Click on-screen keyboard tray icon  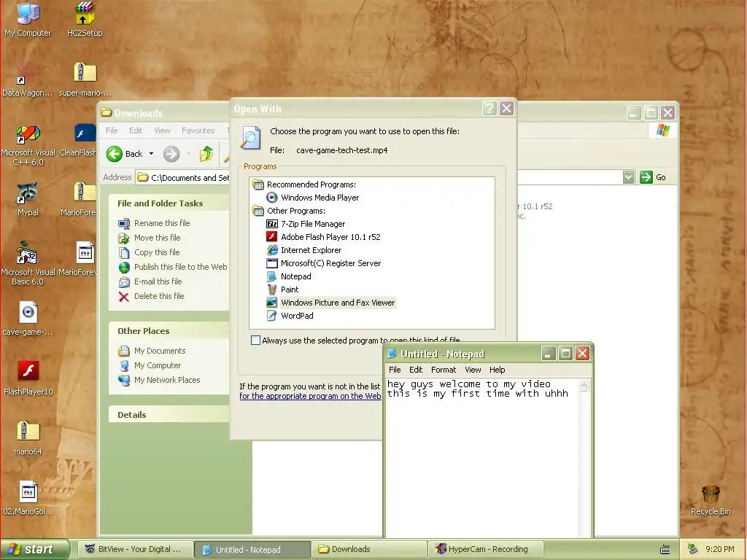(665, 550)
